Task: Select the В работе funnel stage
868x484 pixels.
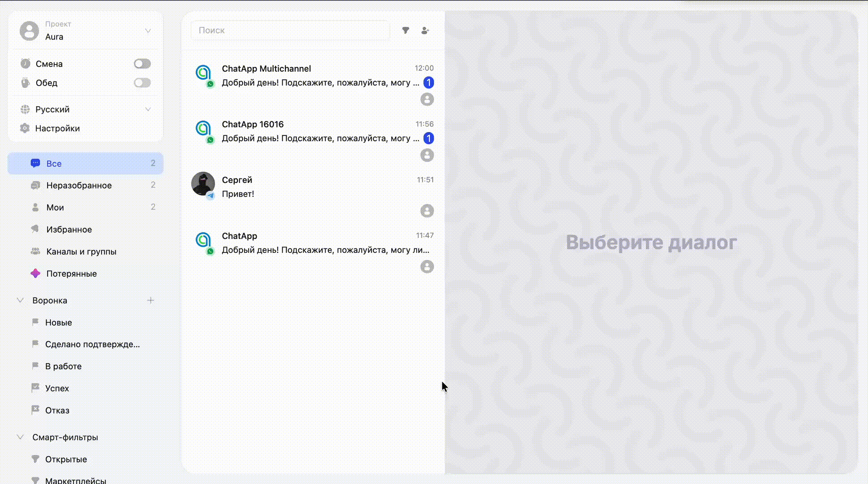Action: [x=63, y=366]
